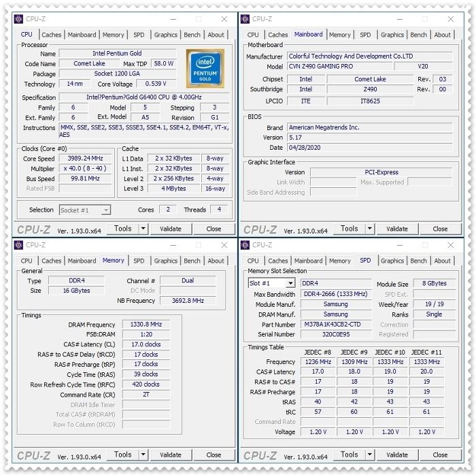Switch to Caches tab in CPU window

[x=51, y=35]
